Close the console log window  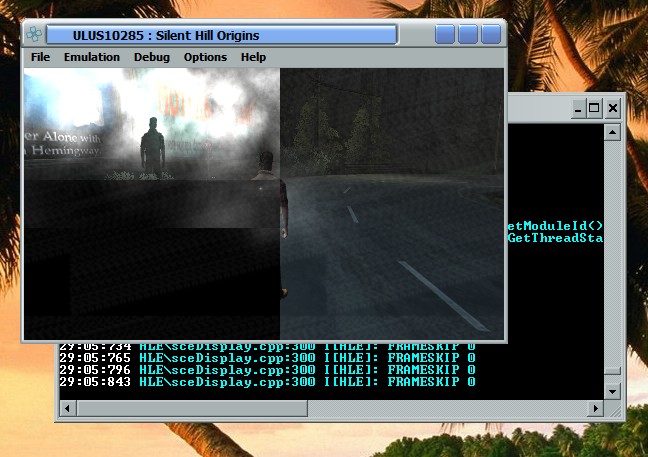(613, 108)
